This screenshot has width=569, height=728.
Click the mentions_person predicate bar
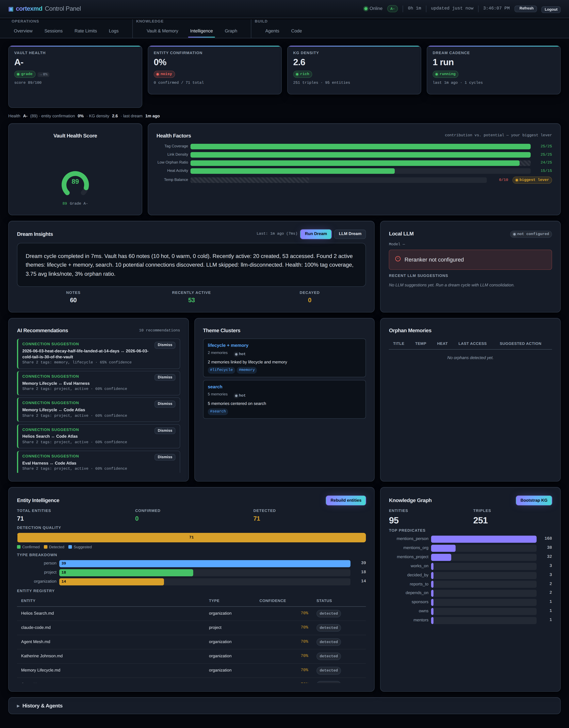point(484,539)
